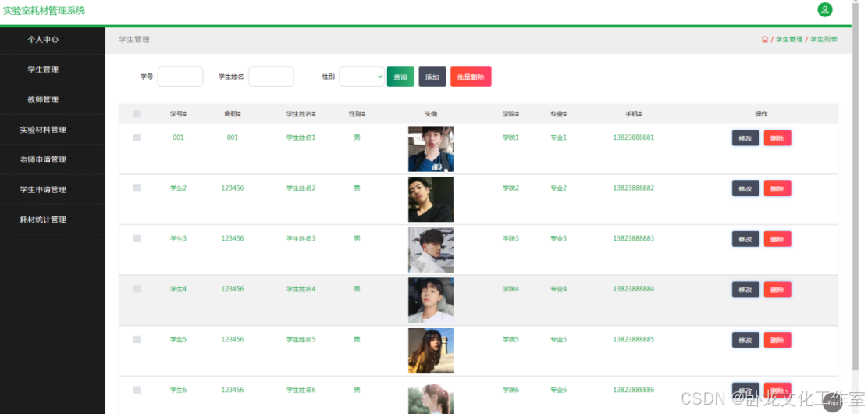The height and width of the screenshot is (414, 868).
Task: Click 修改 for 学生4 row
Action: click(745, 289)
